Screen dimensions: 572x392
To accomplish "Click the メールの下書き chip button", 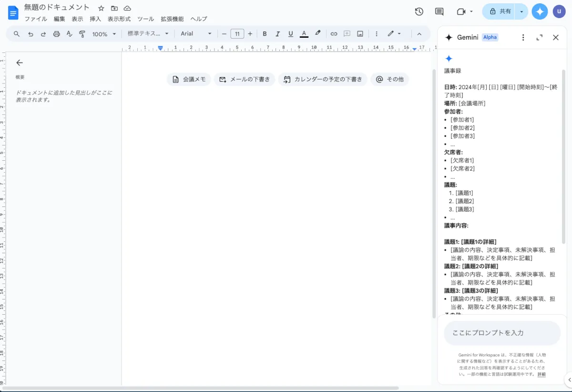I will (245, 80).
